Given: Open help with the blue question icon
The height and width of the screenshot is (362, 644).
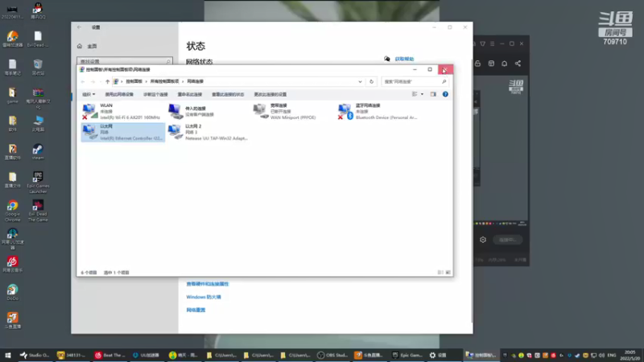Looking at the screenshot, I should (445, 94).
